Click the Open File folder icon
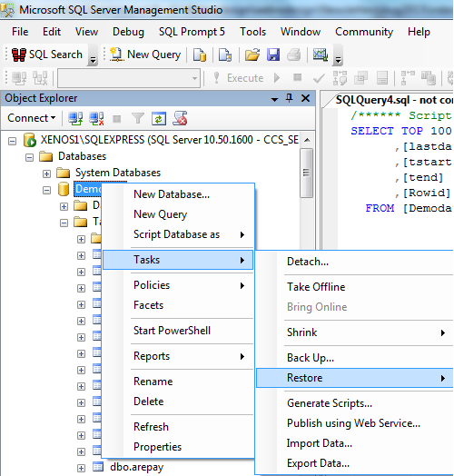Viewport: 454px width, 476px height. [x=252, y=55]
